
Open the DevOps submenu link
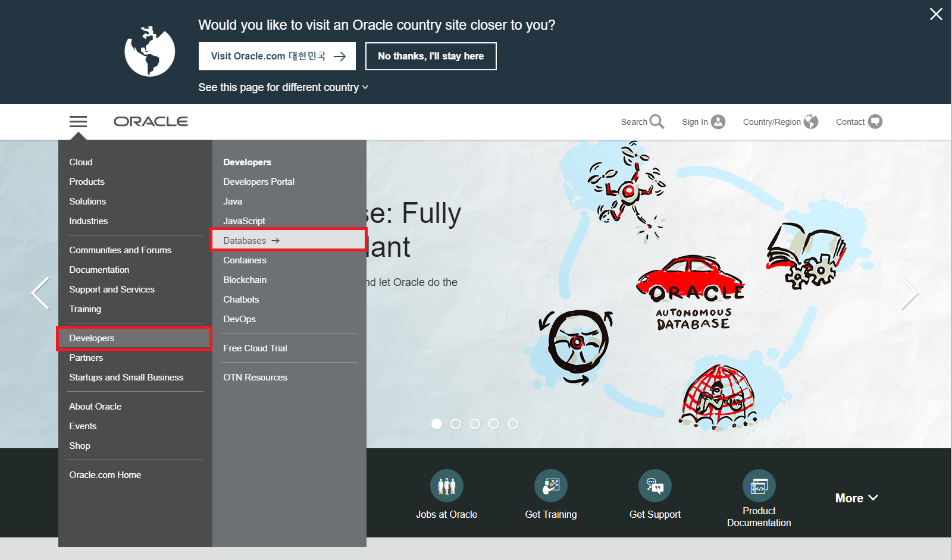tap(240, 319)
